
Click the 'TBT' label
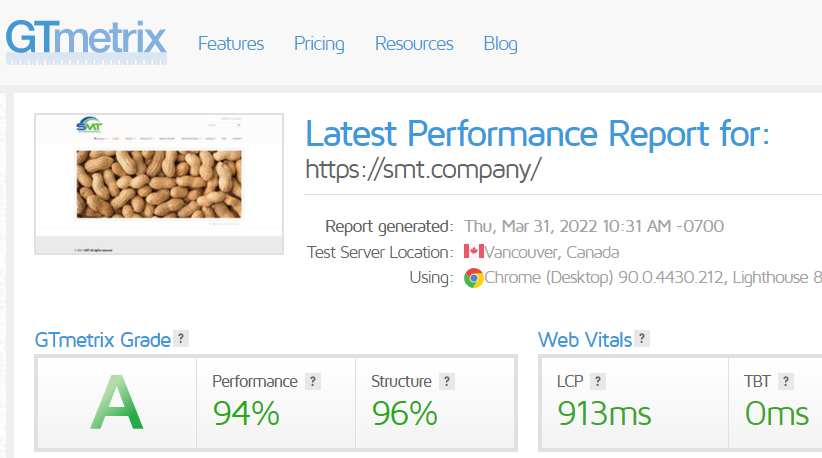pyautogui.click(x=757, y=381)
